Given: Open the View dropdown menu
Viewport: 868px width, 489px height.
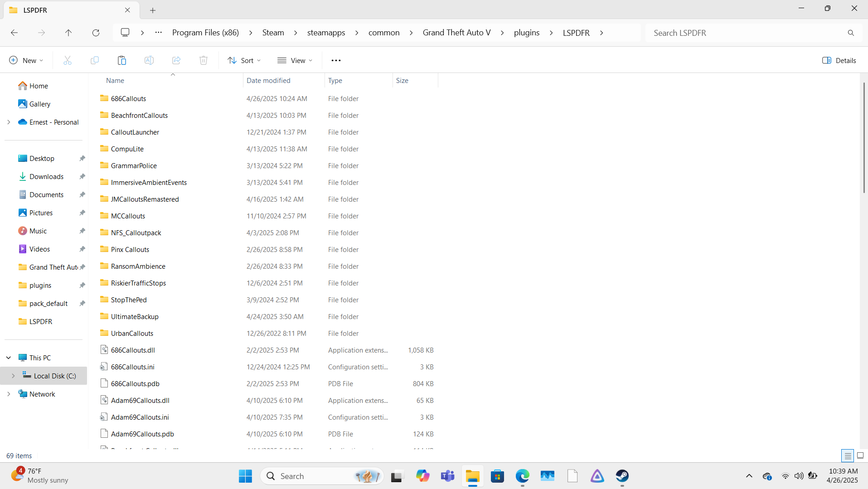Looking at the screenshot, I should pyautogui.click(x=295, y=60).
